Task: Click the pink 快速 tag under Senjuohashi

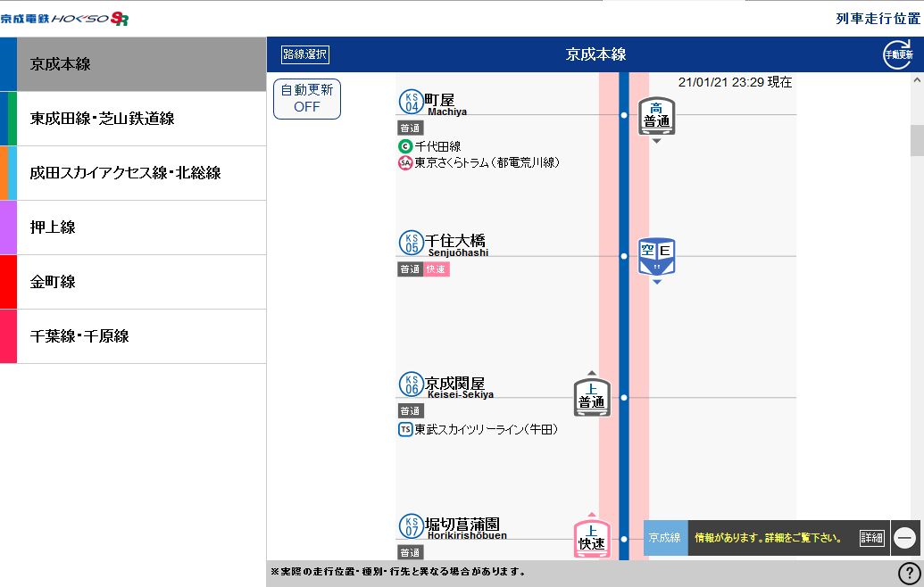Action: (436, 269)
